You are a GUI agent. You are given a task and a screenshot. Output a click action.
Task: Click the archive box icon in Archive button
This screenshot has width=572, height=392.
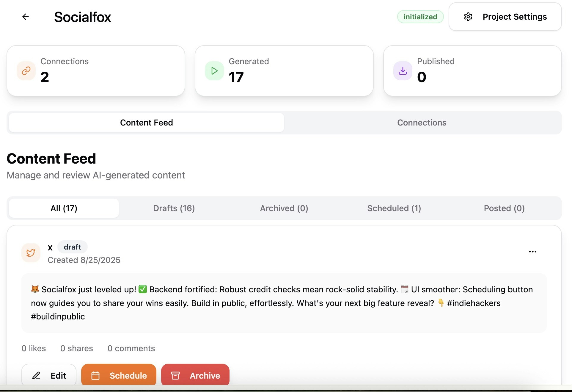click(x=175, y=376)
